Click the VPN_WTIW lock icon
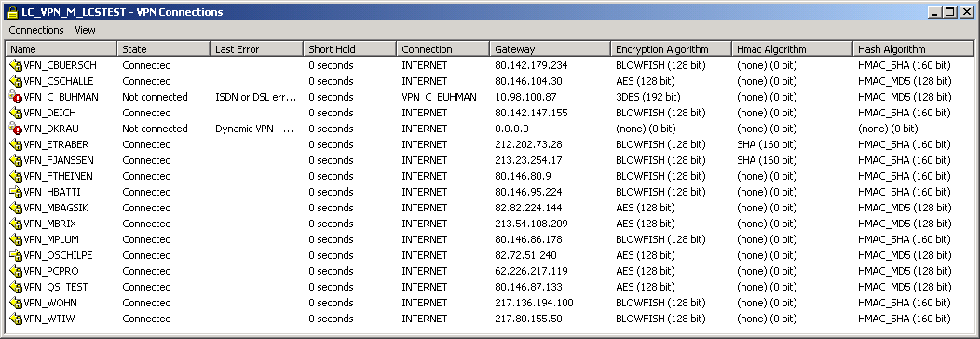Viewport: 980px width, 339px height. [x=16, y=319]
